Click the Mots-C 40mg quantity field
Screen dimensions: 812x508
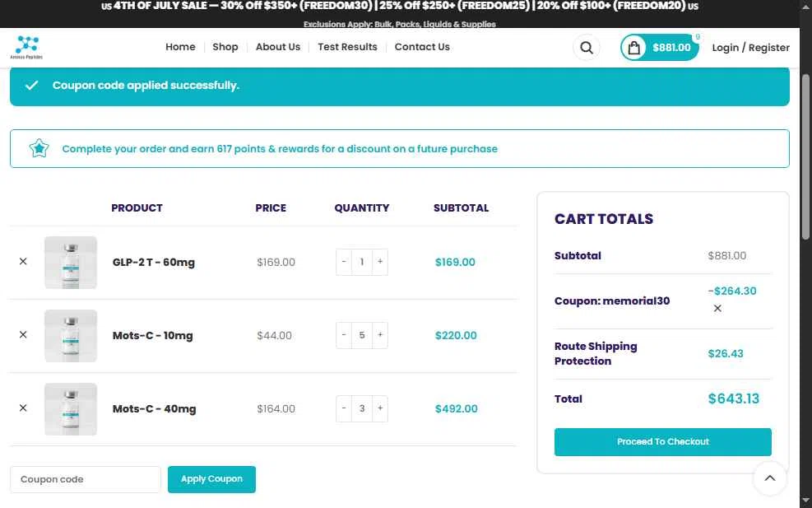pyautogui.click(x=362, y=408)
